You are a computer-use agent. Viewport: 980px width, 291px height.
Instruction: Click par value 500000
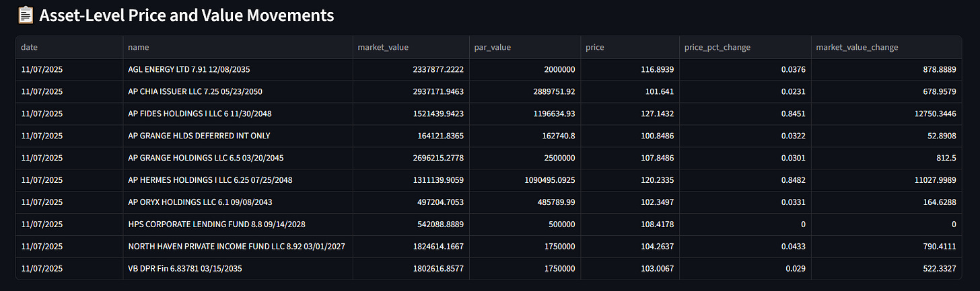pyautogui.click(x=525, y=224)
